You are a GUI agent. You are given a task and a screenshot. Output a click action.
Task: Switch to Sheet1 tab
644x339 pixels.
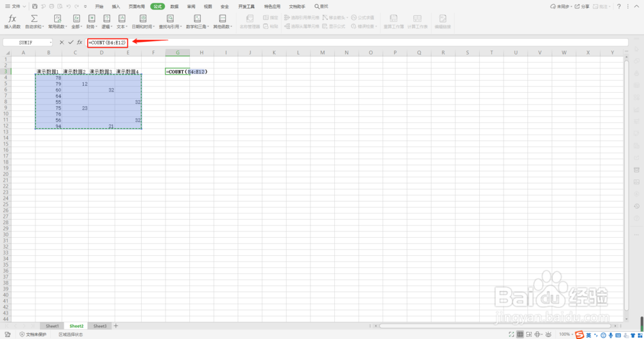coord(52,326)
